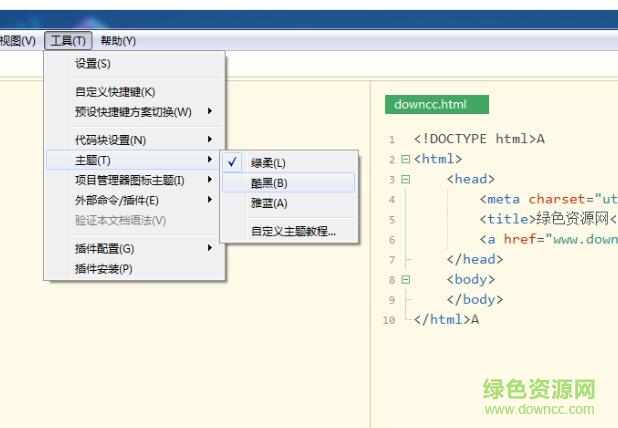
Task: Open 插件配置(G) submenu
Action: [104, 248]
